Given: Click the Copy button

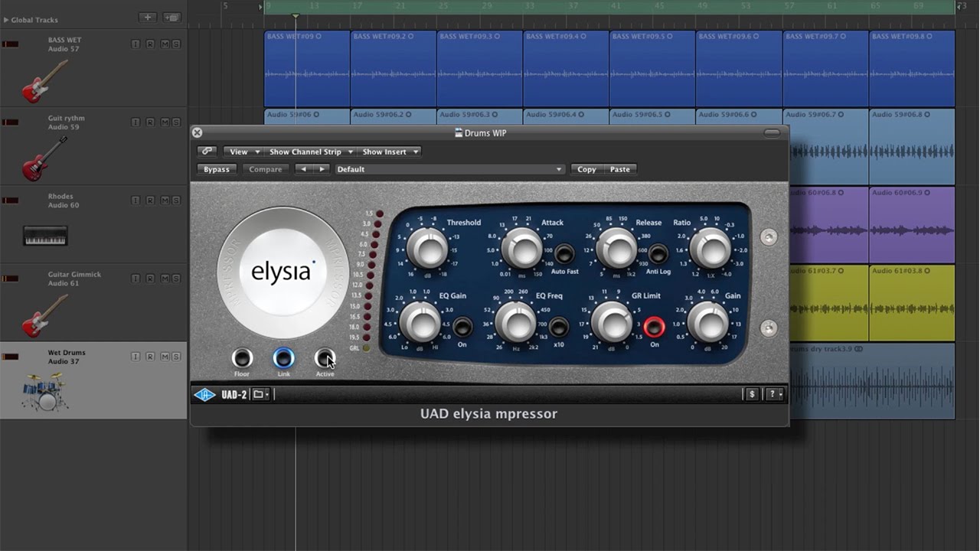Looking at the screenshot, I should coord(587,169).
